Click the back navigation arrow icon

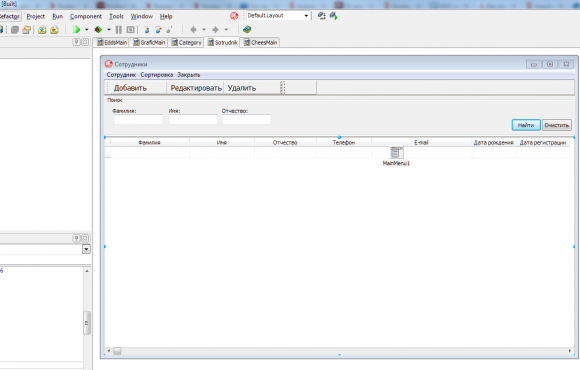193,30
